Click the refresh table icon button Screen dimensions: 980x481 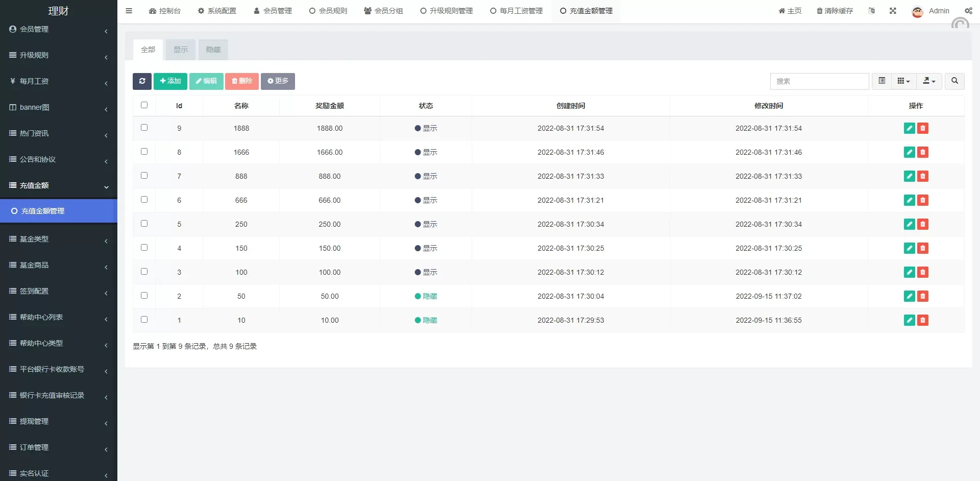(x=142, y=81)
